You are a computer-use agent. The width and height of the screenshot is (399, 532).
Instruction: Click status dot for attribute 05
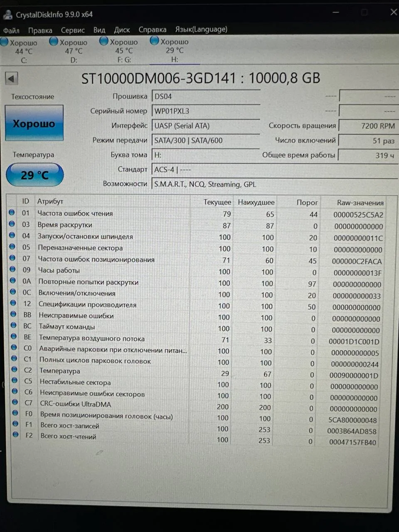click(x=12, y=247)
